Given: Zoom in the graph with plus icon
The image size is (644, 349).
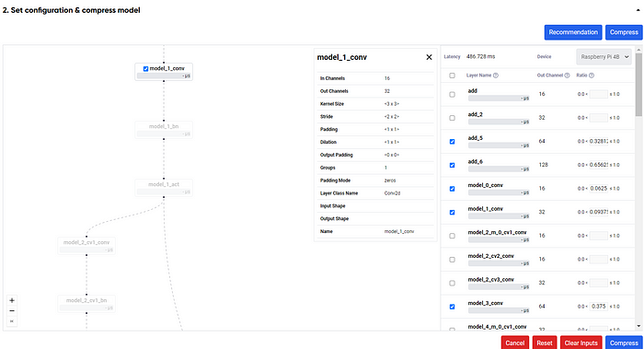Looking at the screenshot, I should [x=12, y=300].
